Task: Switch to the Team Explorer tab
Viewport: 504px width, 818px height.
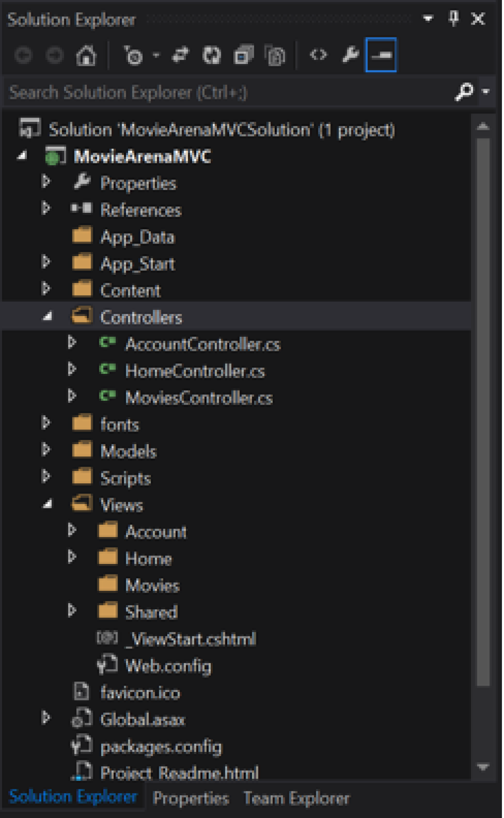Action: coord(297,798)
